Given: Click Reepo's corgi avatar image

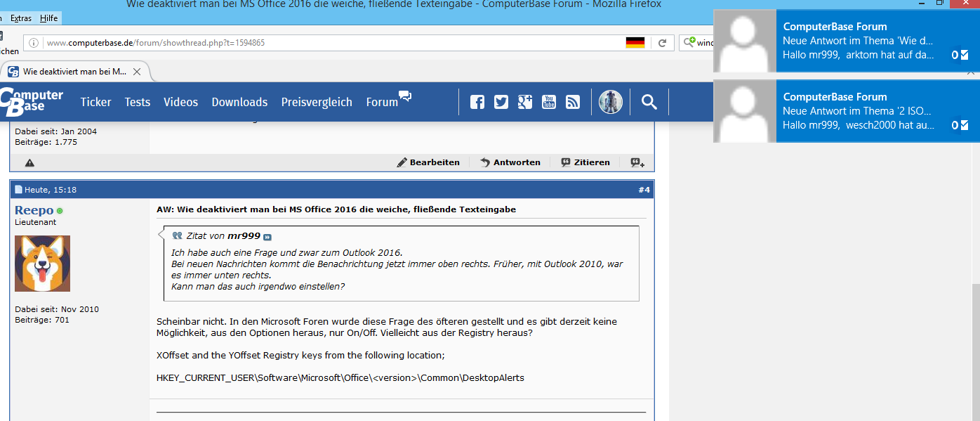Looking at the screenshot, I should pos(42,264).
